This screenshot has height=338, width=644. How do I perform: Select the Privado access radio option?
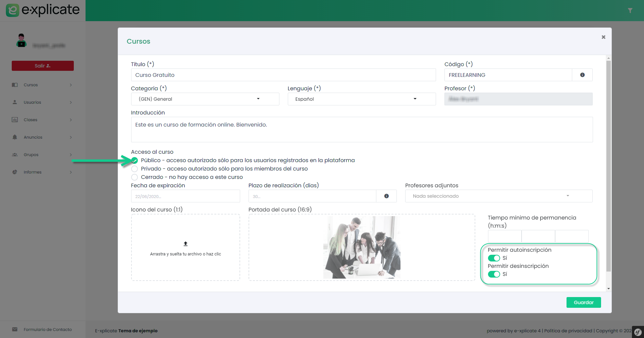pyautogui.click(x=135, y=169)
